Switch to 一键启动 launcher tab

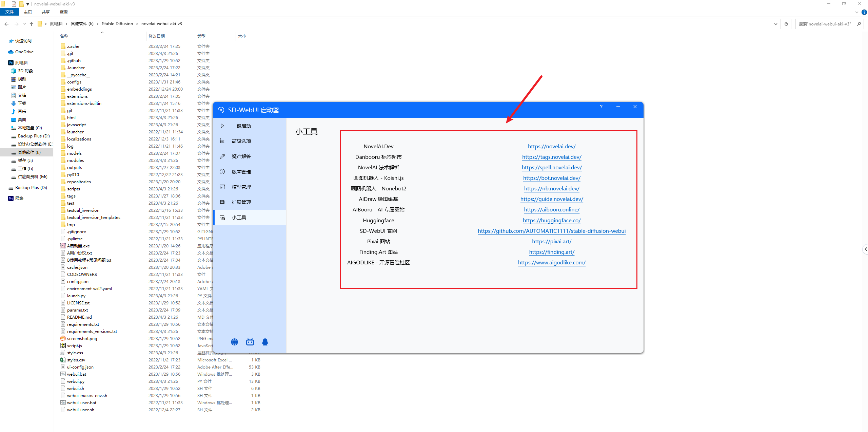pos(250,126)
